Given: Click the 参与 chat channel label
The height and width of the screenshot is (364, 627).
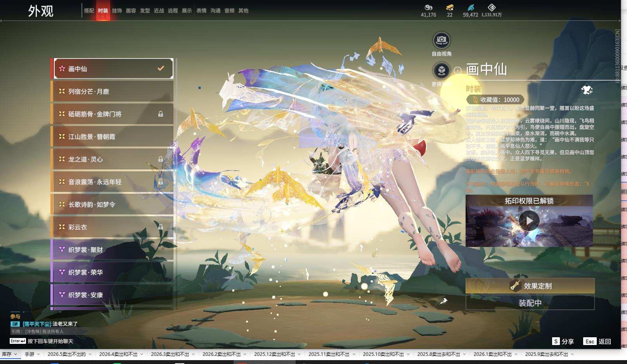Looking at the screenshot, I should (15, 316).
